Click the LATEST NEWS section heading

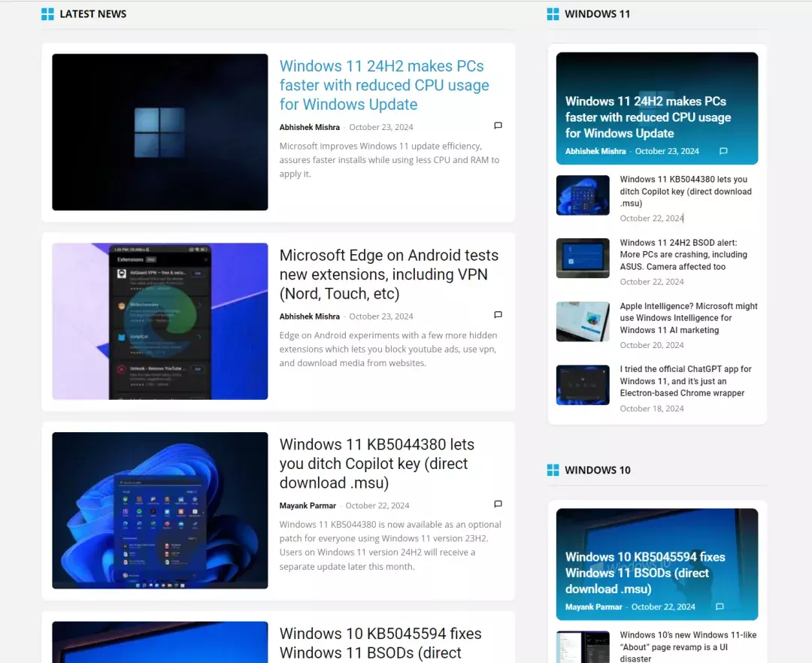point(93,14)
